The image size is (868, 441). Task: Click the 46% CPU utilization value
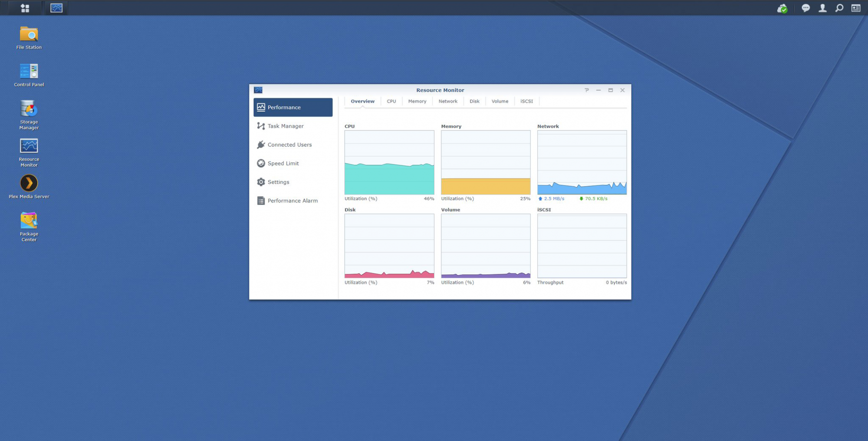pyautogui.click(x=429, y=199)
